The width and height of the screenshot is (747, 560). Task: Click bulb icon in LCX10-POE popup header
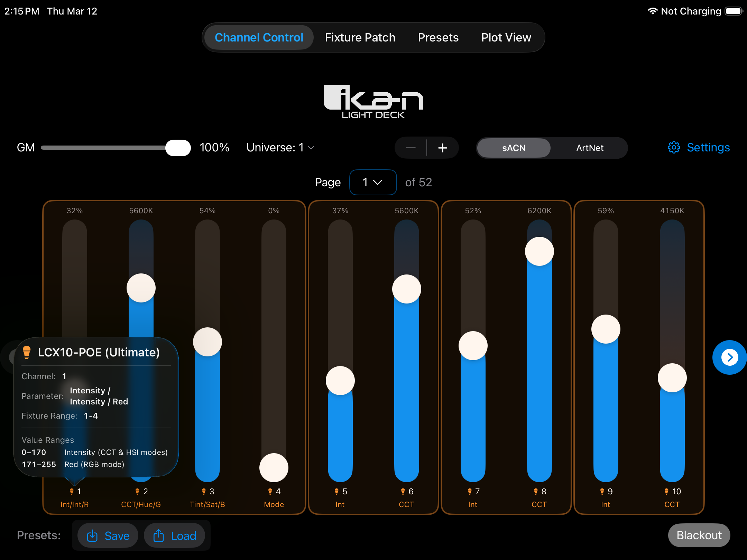pyautogui.click(x=27, y=352)
